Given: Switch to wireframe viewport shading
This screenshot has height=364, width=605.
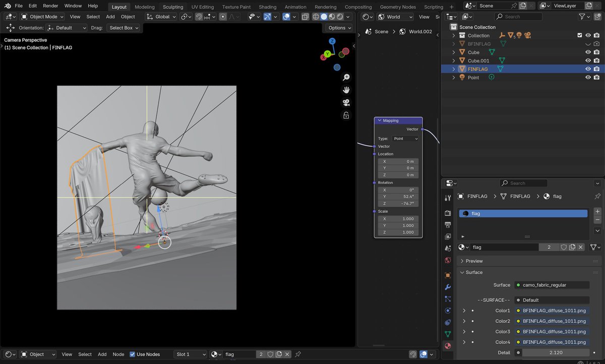Looking at the screenshot, I should 316,17.
